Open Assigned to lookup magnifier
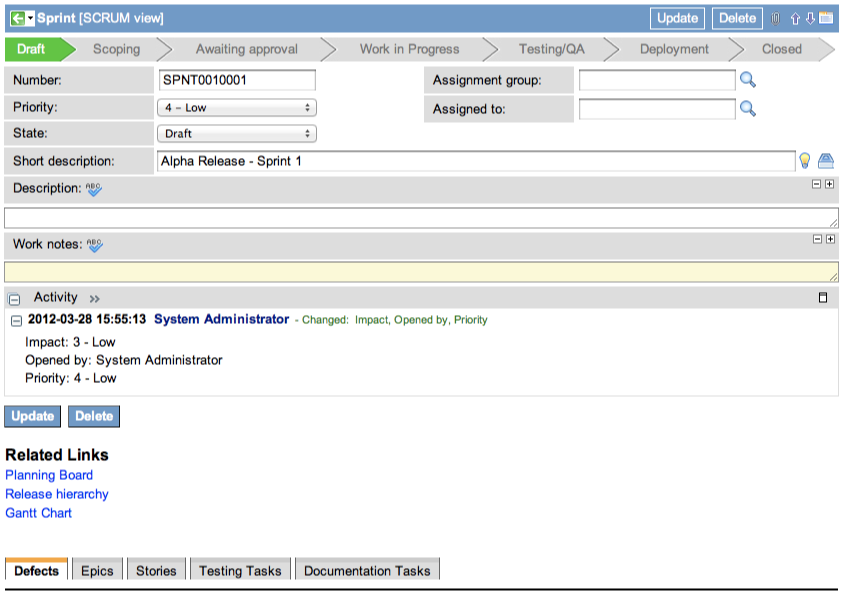This screenshot has width=841, height=595. point(747,109)
